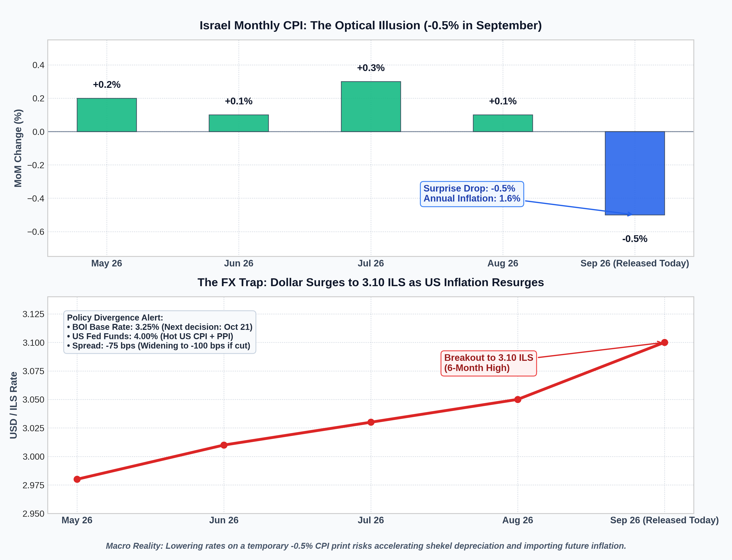Select the Sep 26 peak point at 3.10
732x560 pixels.
[665, 342]
